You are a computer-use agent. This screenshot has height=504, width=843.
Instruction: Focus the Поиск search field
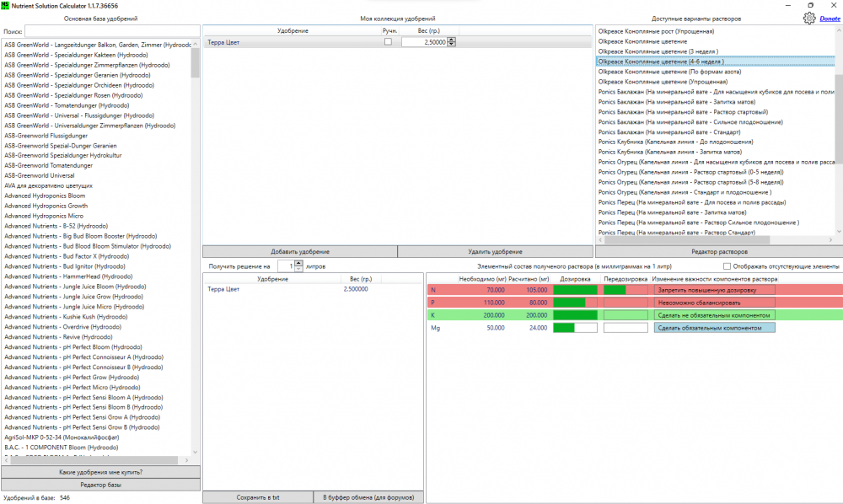pyautogui.click(x=112, y=31)
